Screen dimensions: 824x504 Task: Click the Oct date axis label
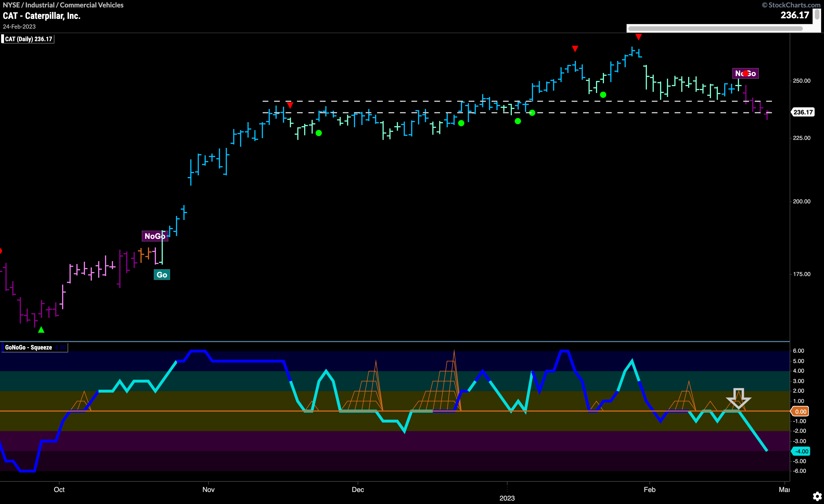(59, 490)
